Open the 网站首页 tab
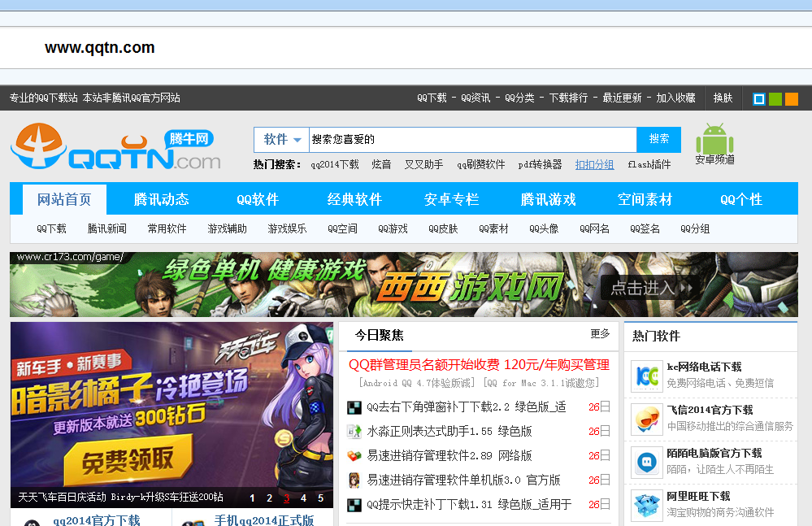The image size is (812, 526). 64,199
